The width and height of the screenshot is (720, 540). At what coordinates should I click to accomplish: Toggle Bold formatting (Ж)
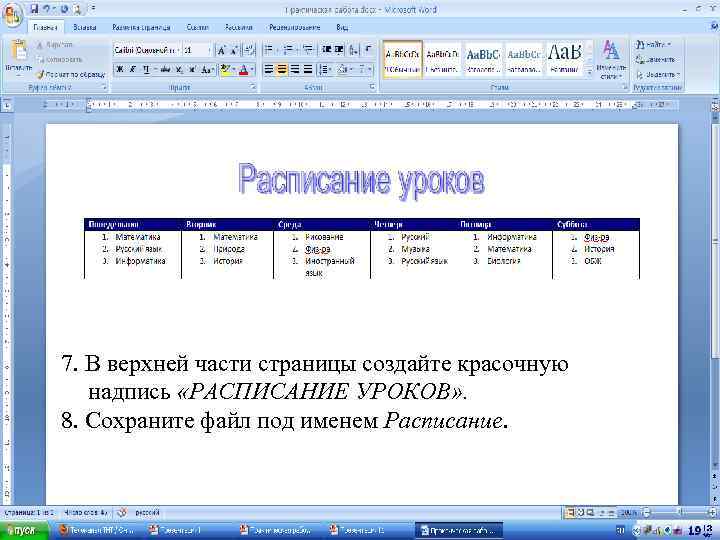(x=120, y=70)
